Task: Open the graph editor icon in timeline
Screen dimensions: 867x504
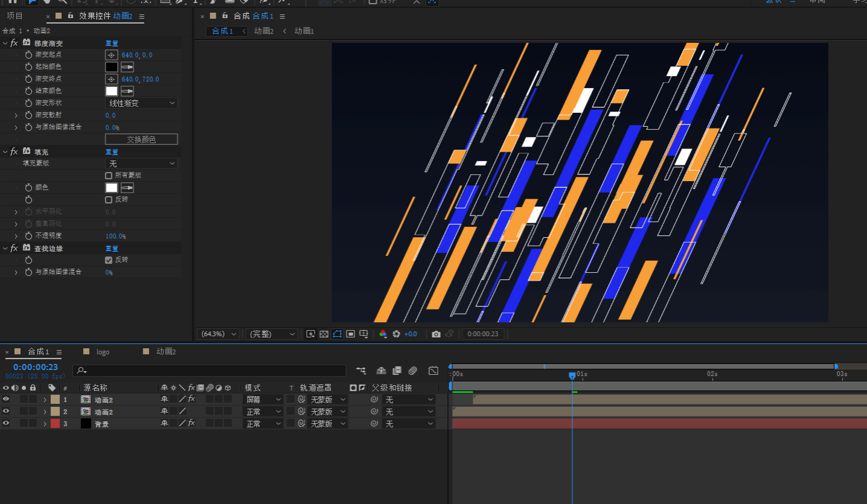Action: pyautogui.click(x=433, y=371)
